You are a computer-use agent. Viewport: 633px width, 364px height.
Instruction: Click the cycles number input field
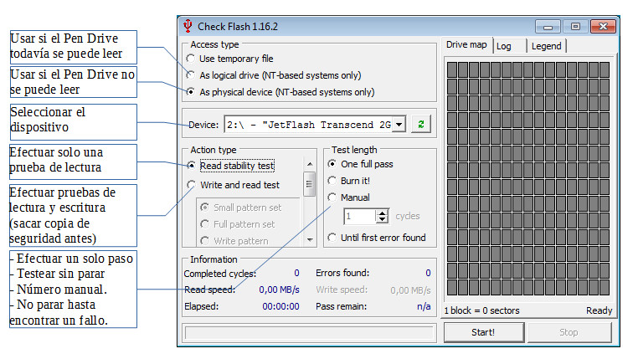click(x=360, y=216)
